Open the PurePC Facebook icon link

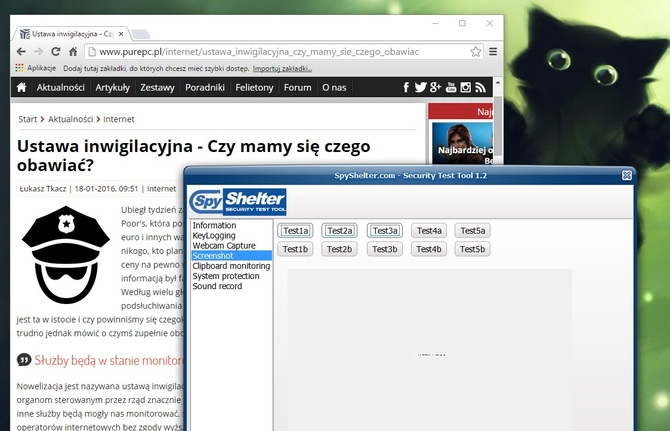[406, 88]
